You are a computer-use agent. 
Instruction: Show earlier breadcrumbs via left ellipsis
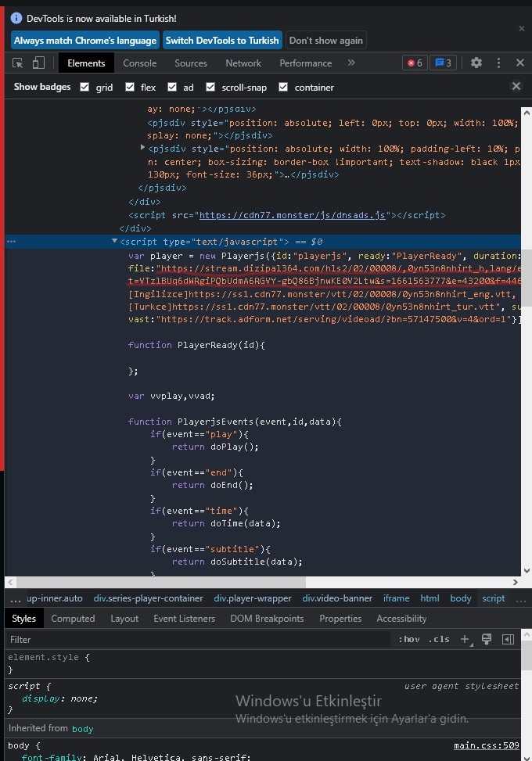tap(15, 599)
